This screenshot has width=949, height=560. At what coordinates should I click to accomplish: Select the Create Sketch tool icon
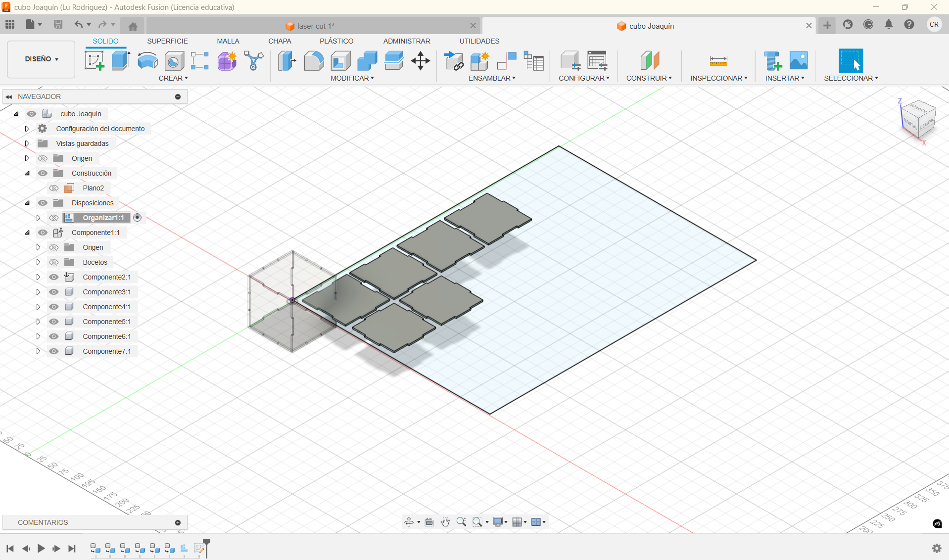[x=94, y=61]
